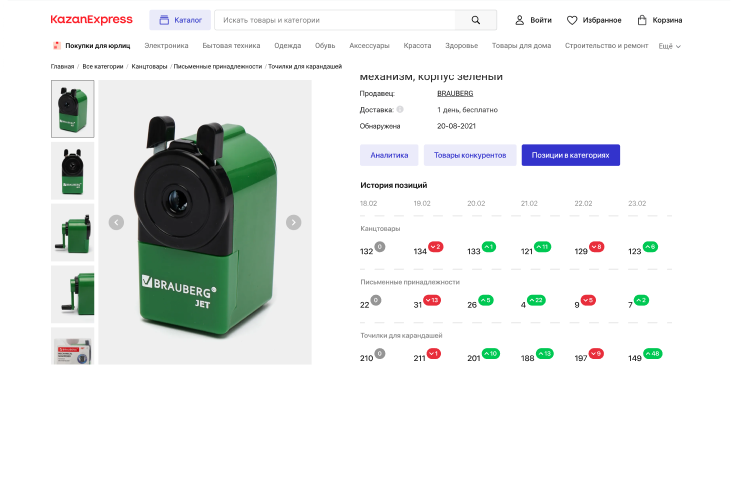
Task: Select fourth close-up crank thumbnail
Action: click(x=72, y=294)
